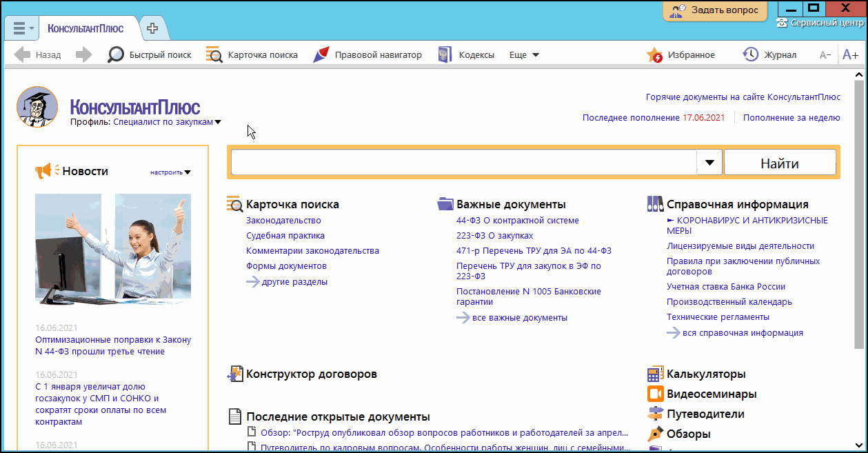Open Лицензируемые виды деятельности
The height and width of the screenshot is (453, 868).
[x=740, y=246]
